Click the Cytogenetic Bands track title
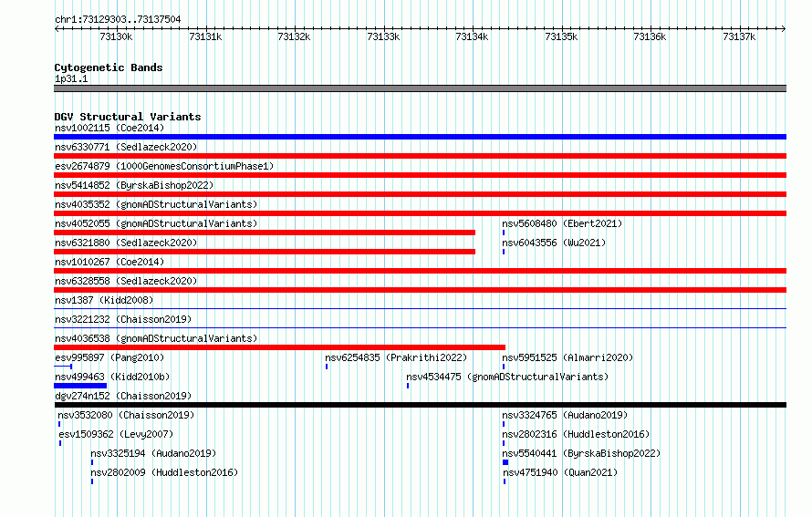 (x=109, y=67)
